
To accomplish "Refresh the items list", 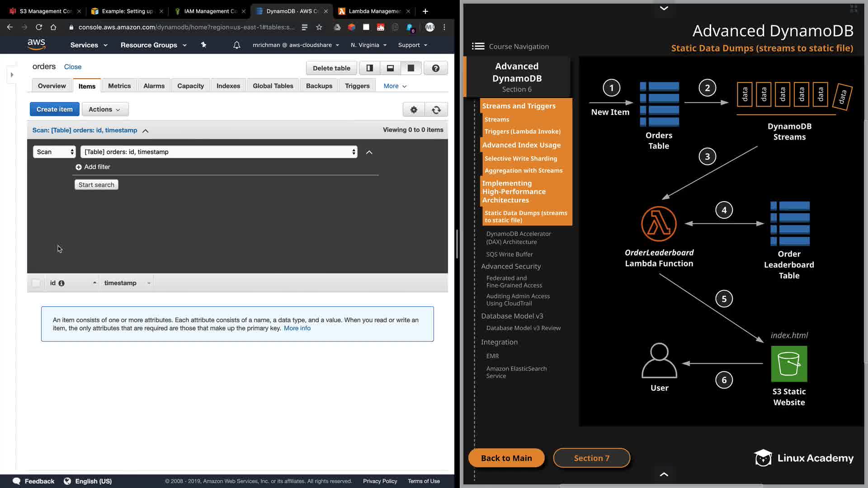I will click(436, 109).
